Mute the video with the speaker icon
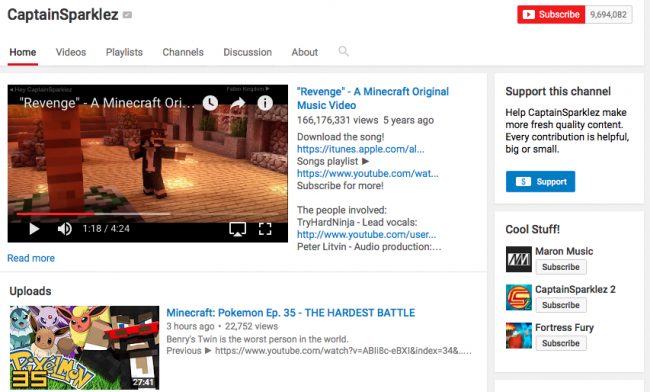Screen dimensions: 650x392 64,229
